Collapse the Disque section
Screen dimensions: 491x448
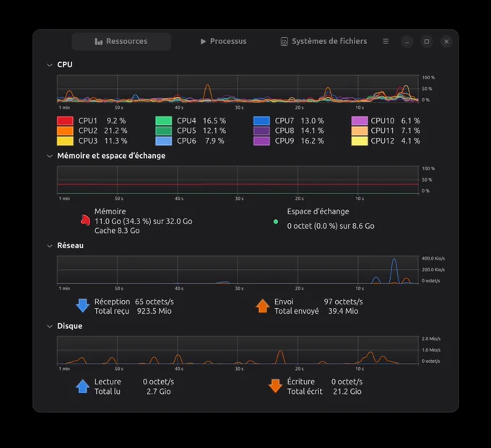pos(50,326)
